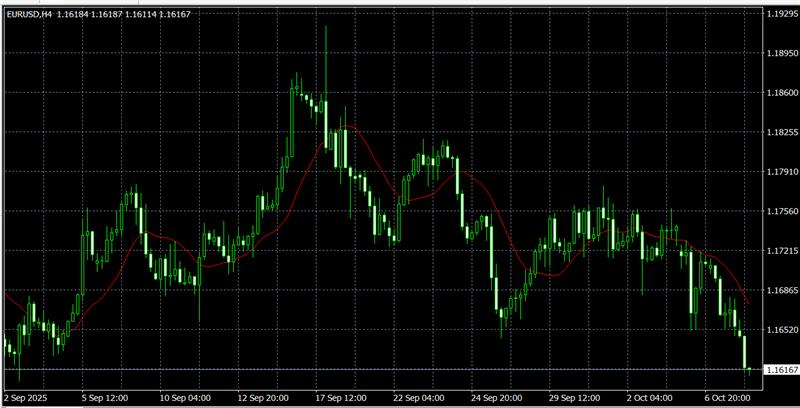The height and width of the screenshot is (408, 800).
Task: Click the 1.18600 price axis label
Action: [x=782, y=93]
